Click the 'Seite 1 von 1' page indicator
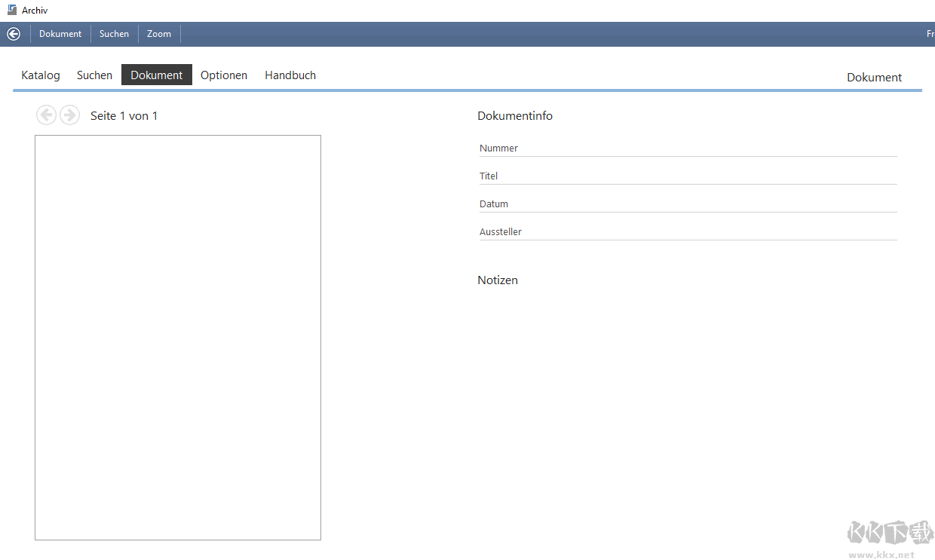The image size is (935, 560). pyautogui.click(x=124, y=115)
